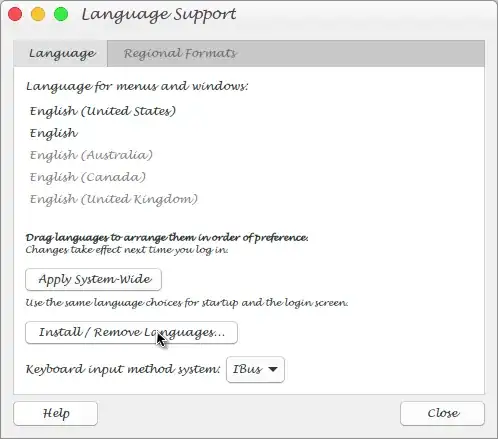This screenshot has width=498, height=439.
Task: Switch to the Regional Formats tab
Action: (x=180, y=53)
